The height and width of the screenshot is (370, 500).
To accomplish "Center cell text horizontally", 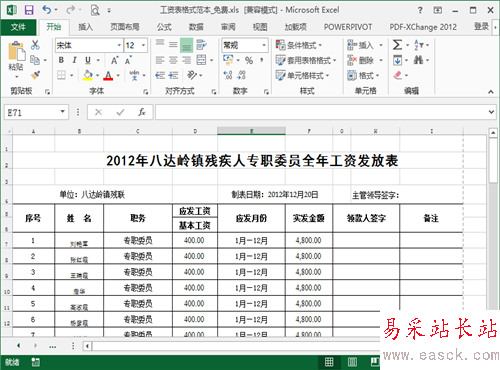I will (x=173, y=60).
